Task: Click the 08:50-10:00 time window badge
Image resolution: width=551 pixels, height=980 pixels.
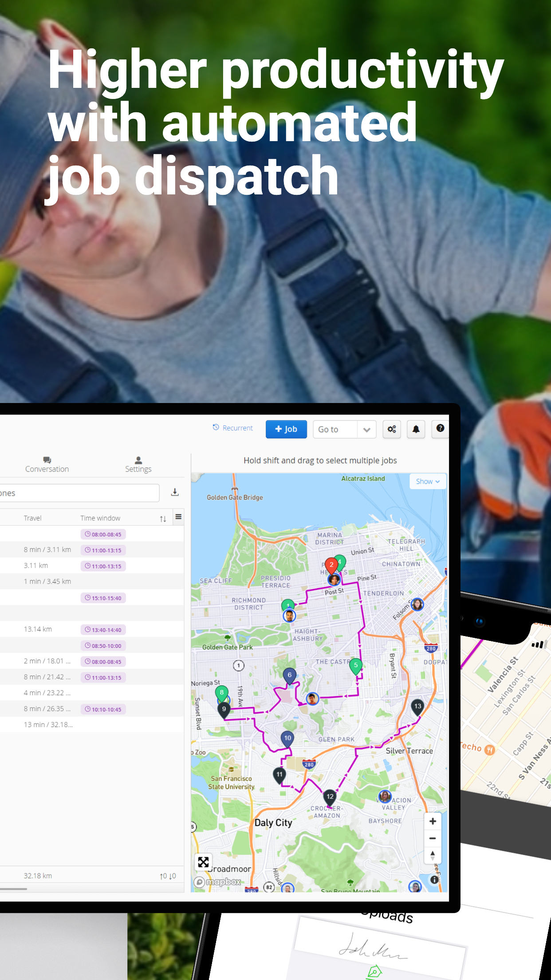Action: pos(103,646)
